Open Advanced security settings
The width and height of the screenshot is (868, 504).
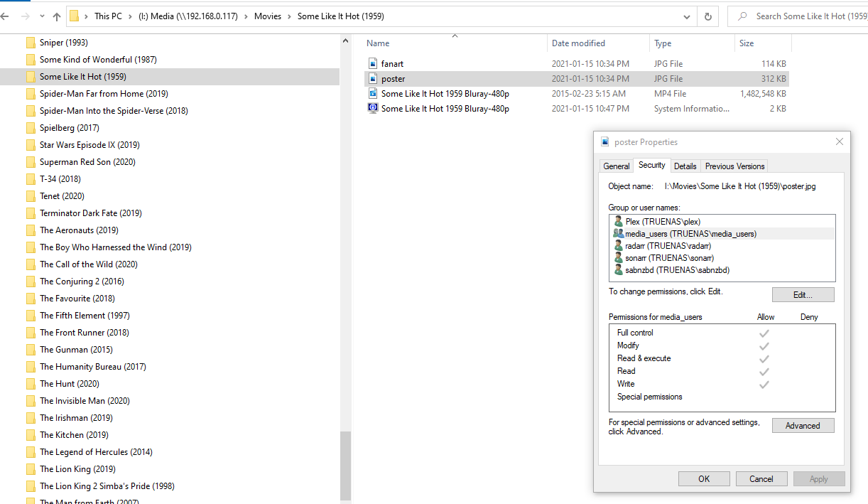pyautogui.click(x=803, y=426)
